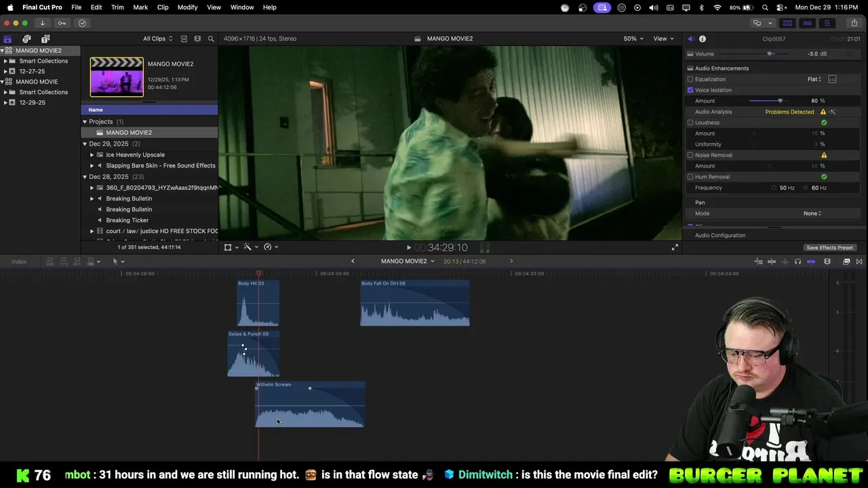Image resolution: width=868 pixels, height=488 pixels.
Task: Open the Window menu
Action: coord(242,7)
